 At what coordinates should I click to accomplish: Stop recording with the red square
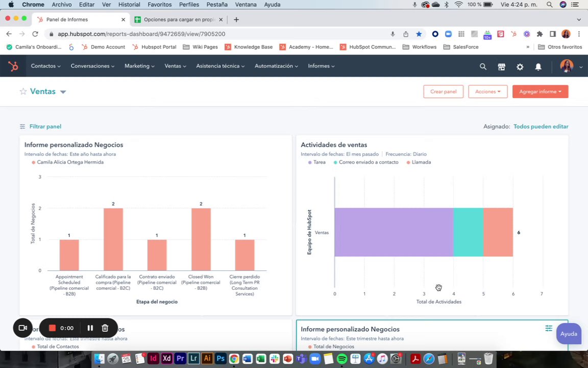pos(52,328)
